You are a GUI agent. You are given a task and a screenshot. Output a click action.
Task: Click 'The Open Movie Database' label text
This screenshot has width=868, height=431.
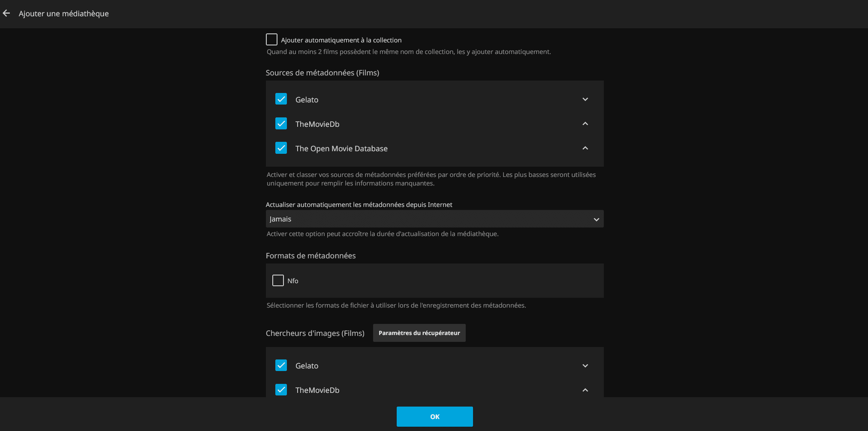[x=341, y=149]
